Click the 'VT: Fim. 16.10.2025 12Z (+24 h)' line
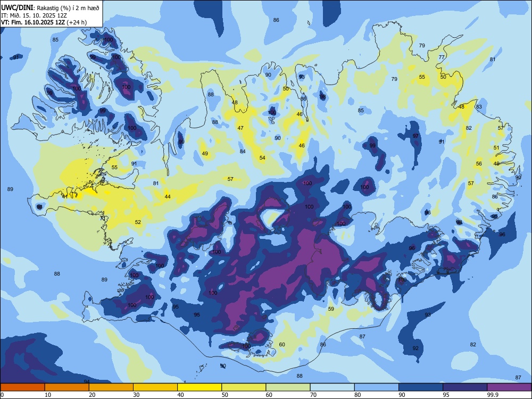 point(44,22)
